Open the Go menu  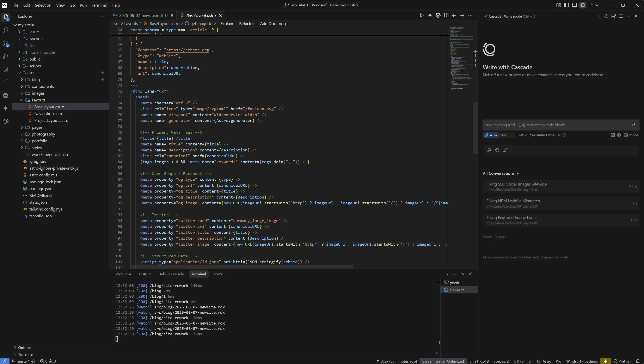coord(72,5)
